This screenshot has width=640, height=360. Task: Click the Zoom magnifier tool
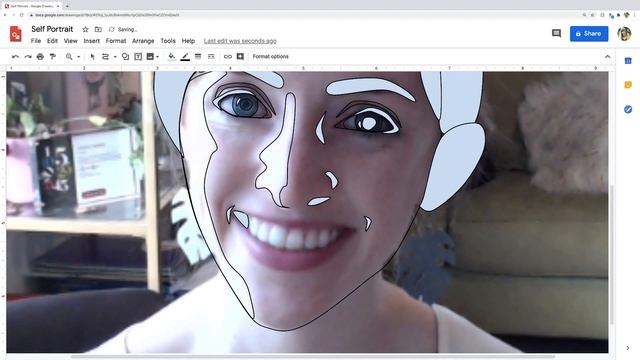point(69,57)
